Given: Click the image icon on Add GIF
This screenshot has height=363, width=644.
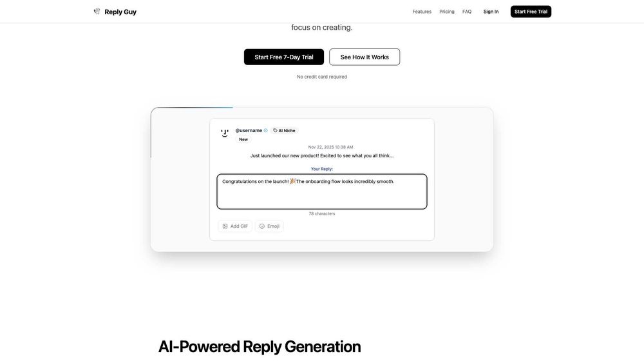Looking at the screenshot, I should click(225, 226).
